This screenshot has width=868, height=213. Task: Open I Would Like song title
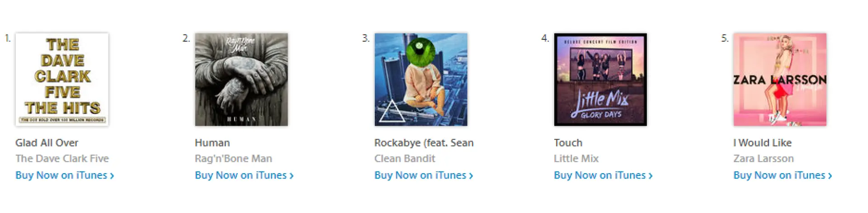click(763, 143)
